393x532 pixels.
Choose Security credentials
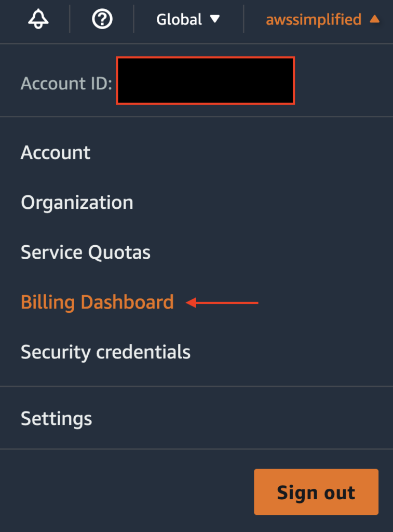pyautogui.click(x=105, y=352)
